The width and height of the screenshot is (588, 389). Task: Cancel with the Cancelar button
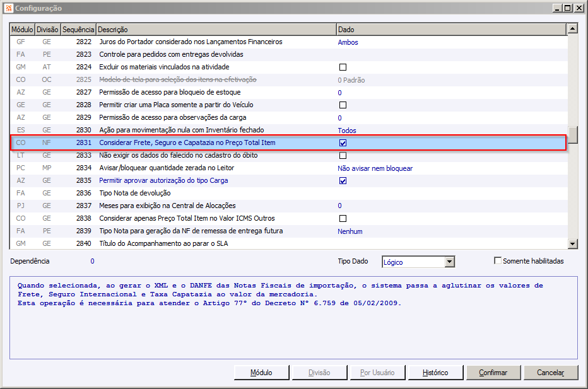point(551,373)
